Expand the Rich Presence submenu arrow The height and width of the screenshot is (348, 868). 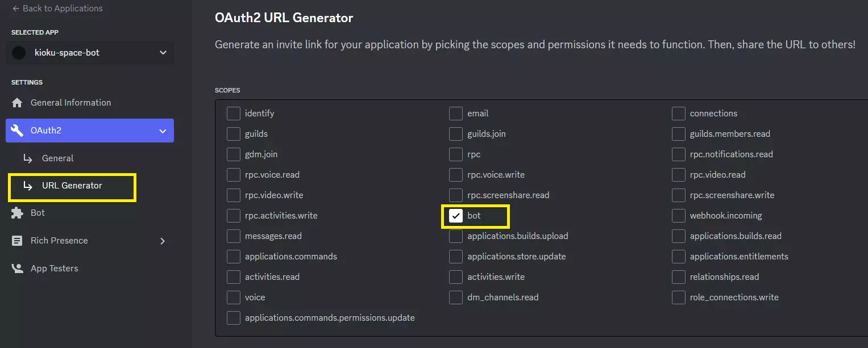(x=163, y=241)
